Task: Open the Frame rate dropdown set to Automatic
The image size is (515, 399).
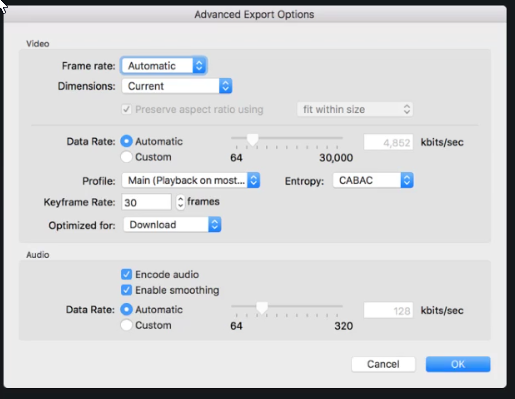Action: coord(164,66)
